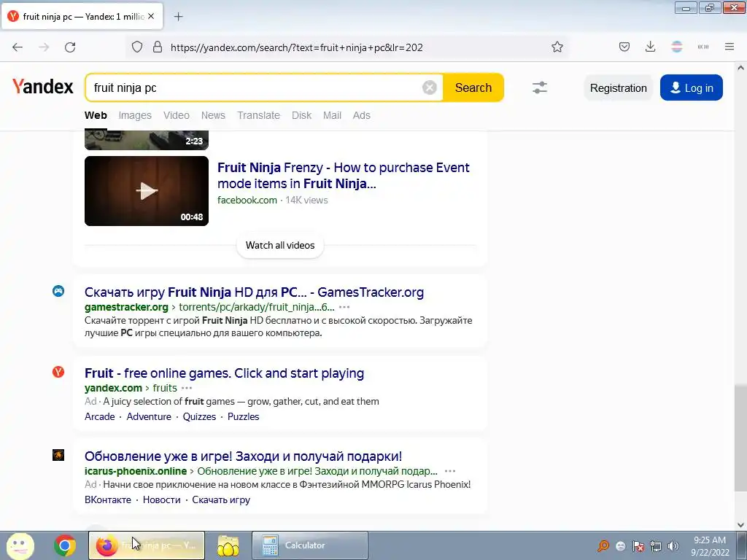Open Fruit free online games result
Viewport: 747px width, 560px height.
[x=224, y=373]
